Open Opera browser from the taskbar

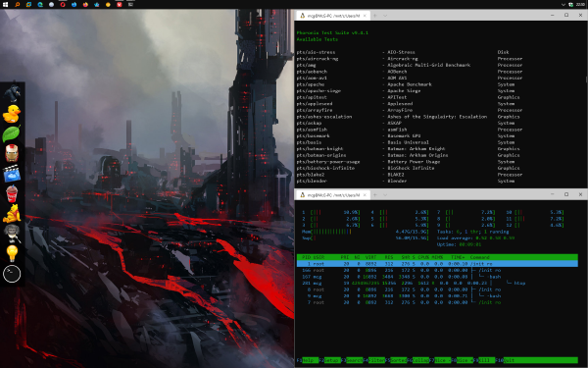63,5
